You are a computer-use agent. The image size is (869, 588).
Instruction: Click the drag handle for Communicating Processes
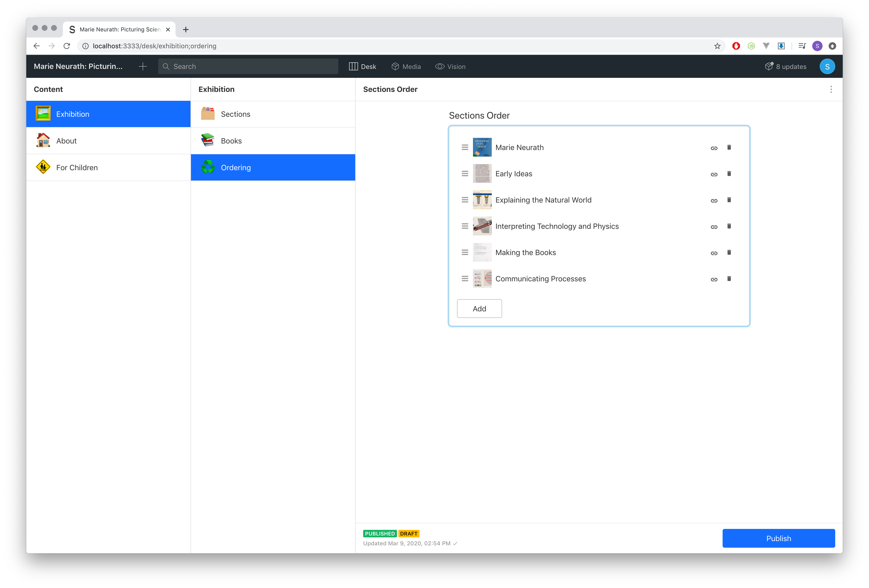pos(465,279)
